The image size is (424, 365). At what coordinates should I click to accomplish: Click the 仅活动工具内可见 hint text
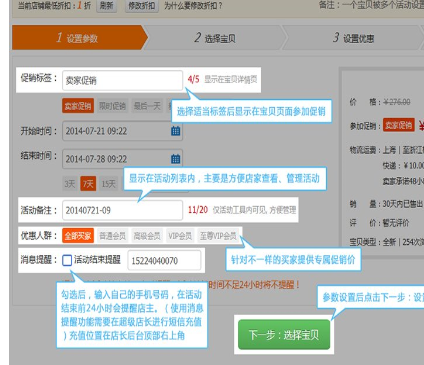[254, 210]
